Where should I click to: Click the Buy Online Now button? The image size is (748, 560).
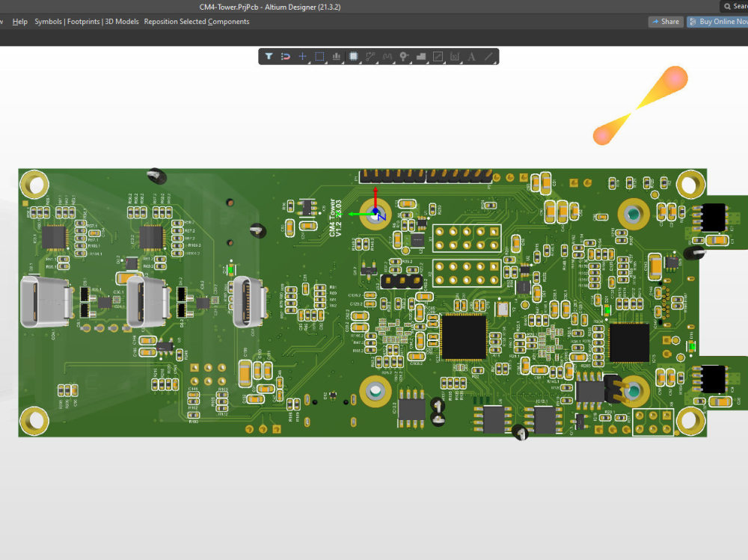[x=717, y=22]
